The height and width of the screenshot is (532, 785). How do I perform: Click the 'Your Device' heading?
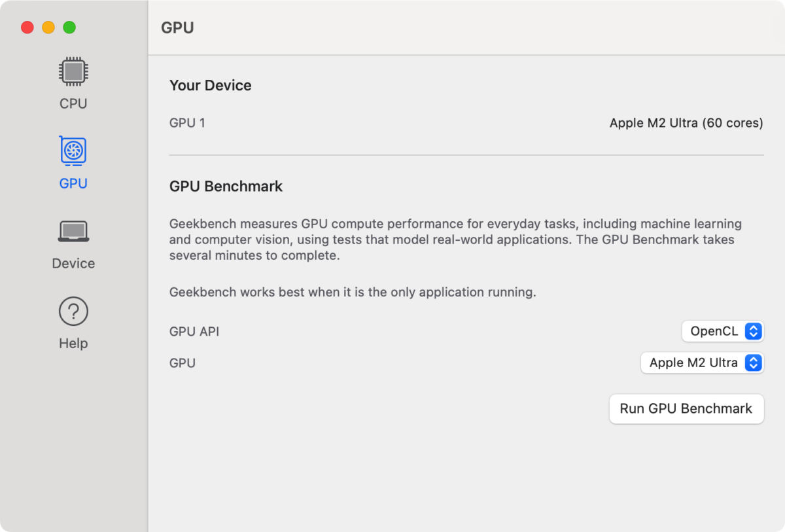pyautogui.click(x=211, y=86)
